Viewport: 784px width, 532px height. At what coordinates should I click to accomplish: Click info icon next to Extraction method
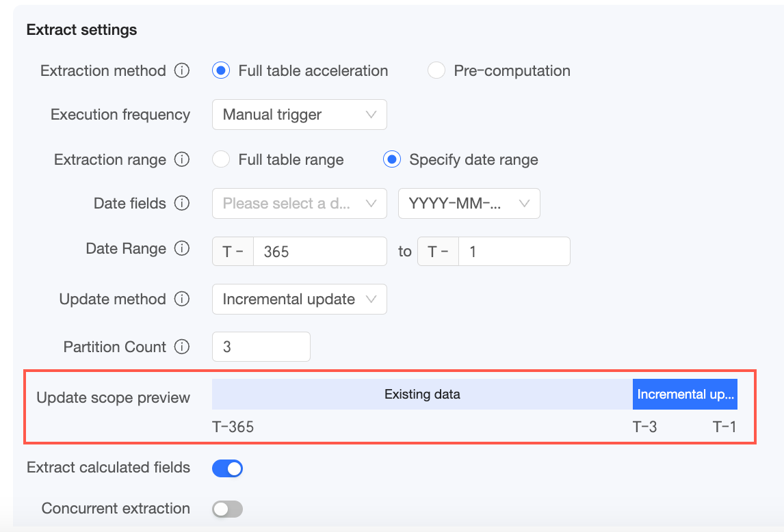point(182,71)
